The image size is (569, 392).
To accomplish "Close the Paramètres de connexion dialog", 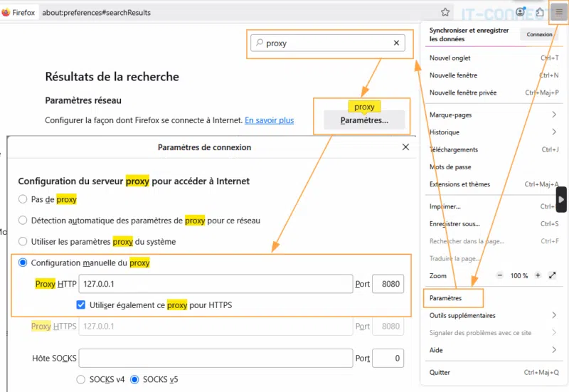I will [x=405, y=147].
